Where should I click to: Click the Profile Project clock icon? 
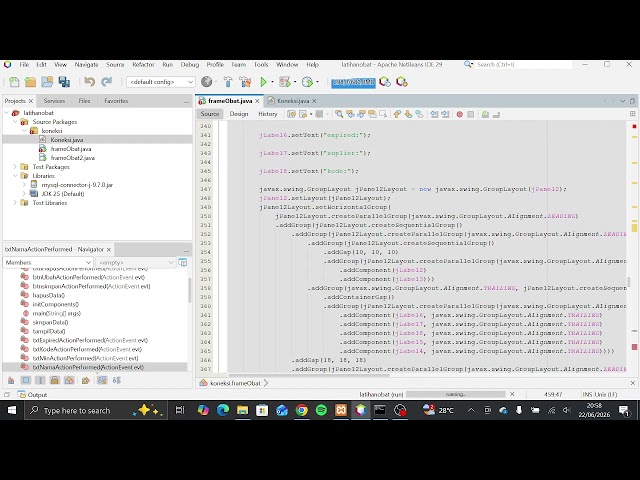point(307,82)
